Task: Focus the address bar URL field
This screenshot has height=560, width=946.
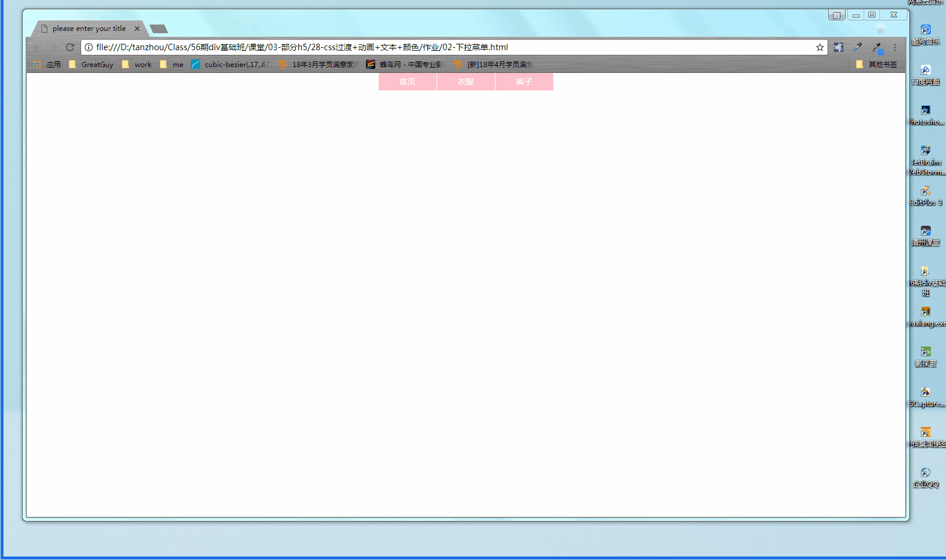Action: coord(454,47)
